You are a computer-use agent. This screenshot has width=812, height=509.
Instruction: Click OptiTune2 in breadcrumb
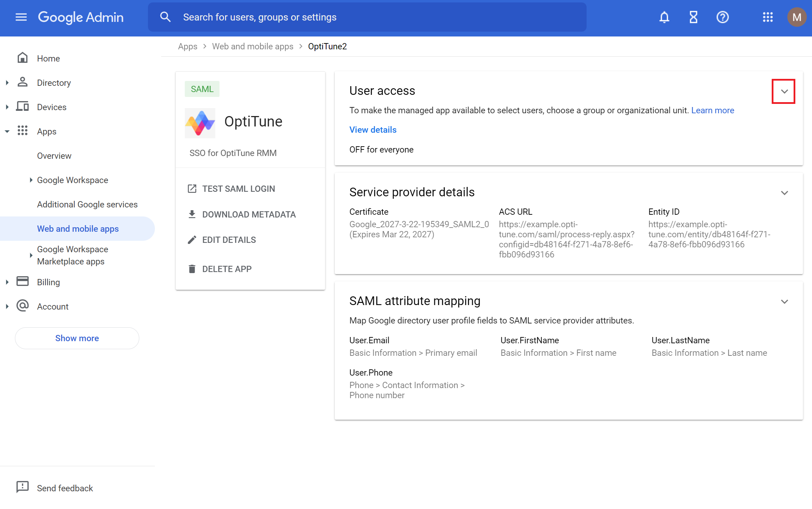[327, 46]
